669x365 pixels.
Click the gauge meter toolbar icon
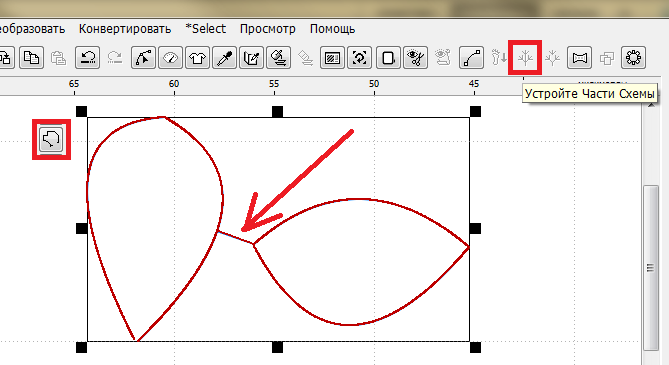coord(170,58)
